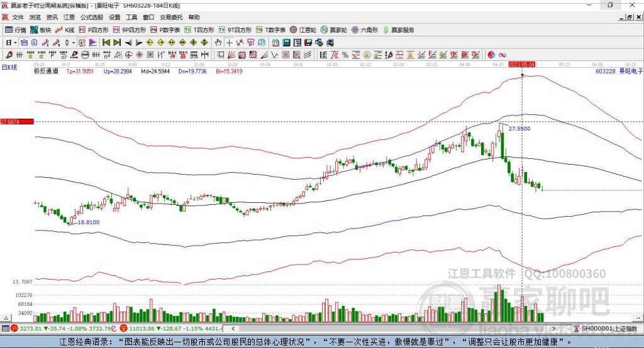Click the grid icon in status bar
644x348 pixels.
click(5, 329)
